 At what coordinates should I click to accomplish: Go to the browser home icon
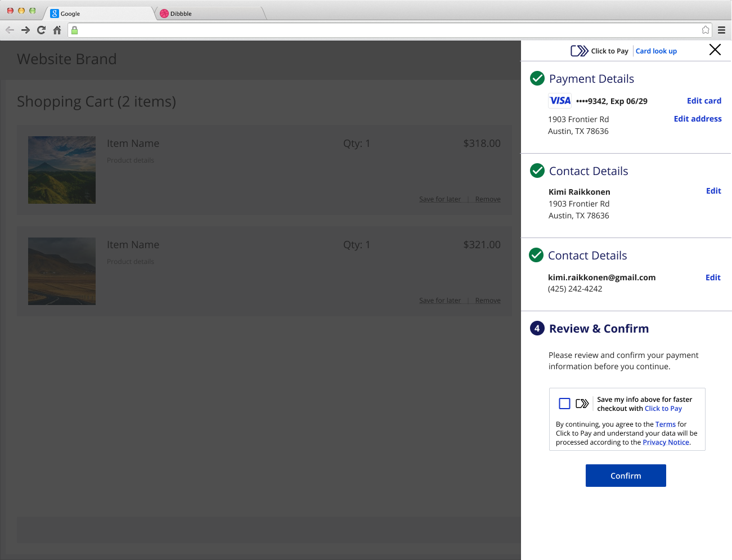(x=57, y=30)
